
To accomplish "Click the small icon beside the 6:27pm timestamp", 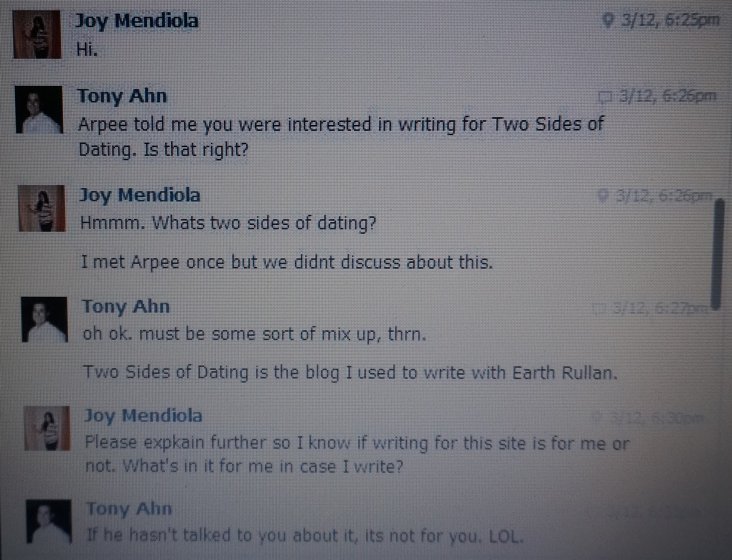I will (598, 309).
